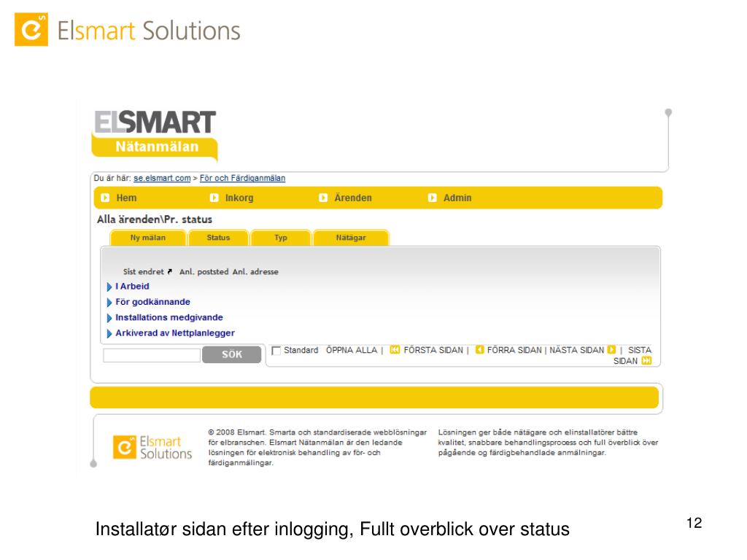The width and height of the screenshot is (747, 560).
Task: Switch to the Nätägar tab
Action: pyautogui.click(x=351, y=238)
